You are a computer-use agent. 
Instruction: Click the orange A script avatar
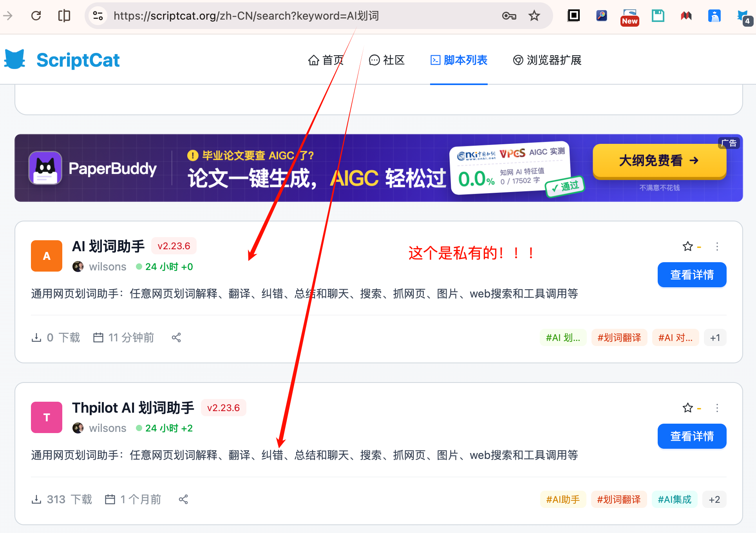tap(47, 256)
